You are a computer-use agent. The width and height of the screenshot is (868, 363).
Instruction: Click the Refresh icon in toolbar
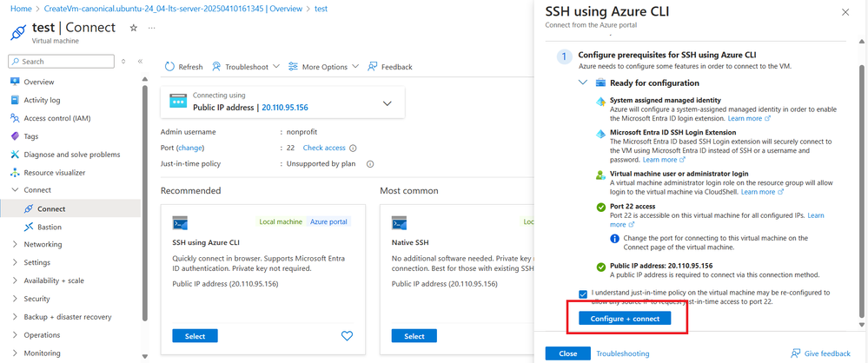169,67
